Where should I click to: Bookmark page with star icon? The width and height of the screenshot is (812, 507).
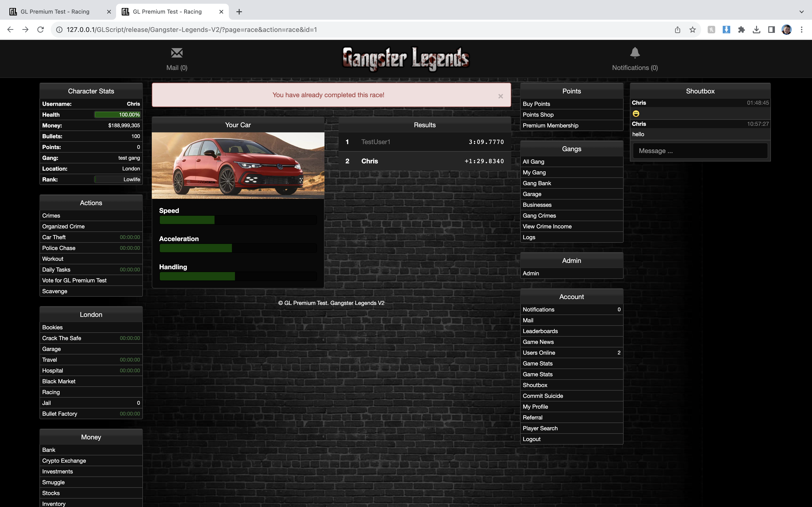693,30
